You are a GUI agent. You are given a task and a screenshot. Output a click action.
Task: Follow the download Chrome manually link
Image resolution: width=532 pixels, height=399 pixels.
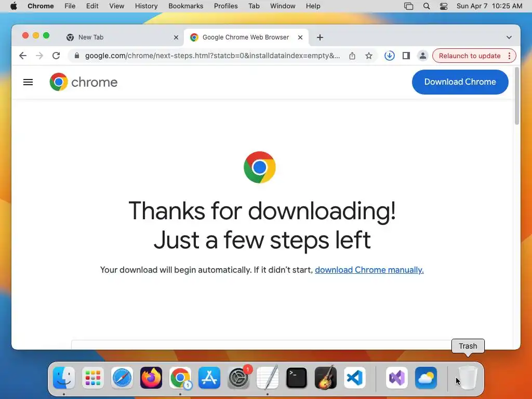pyautogui.click(x=369, y=270)
